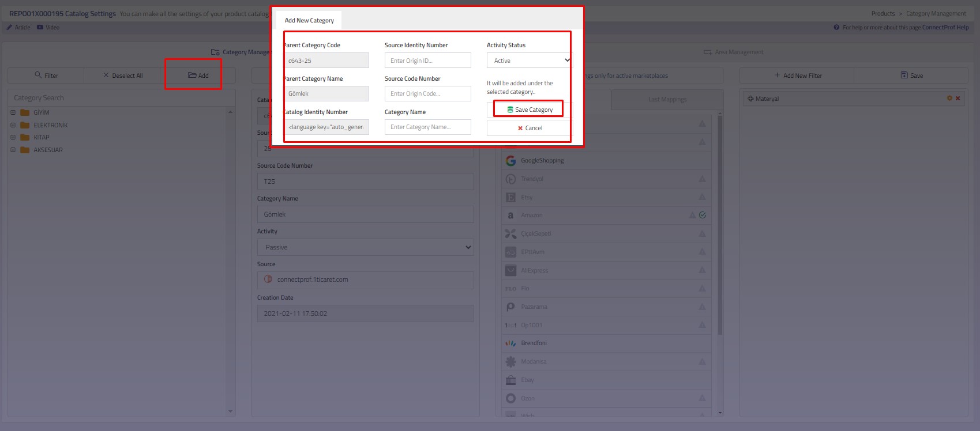Expand the ELEKTRONİK category folder
This screenshot has width=980, height=431.
click(x=13, y=125)
